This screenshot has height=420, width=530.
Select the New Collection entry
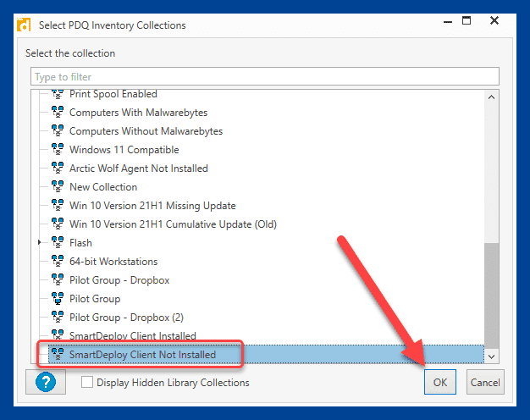pos(103,186)
